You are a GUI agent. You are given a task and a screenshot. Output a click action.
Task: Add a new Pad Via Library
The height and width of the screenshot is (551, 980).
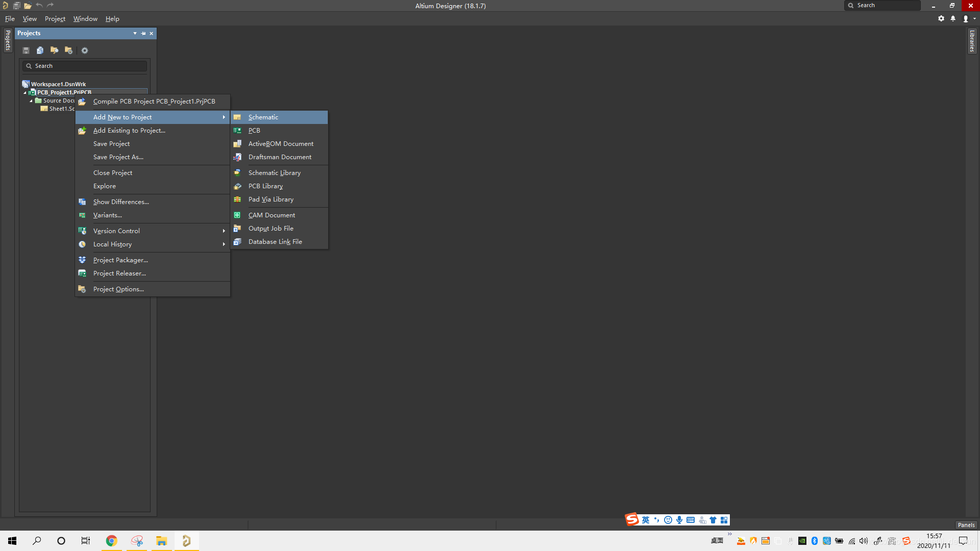coord(279,199)
